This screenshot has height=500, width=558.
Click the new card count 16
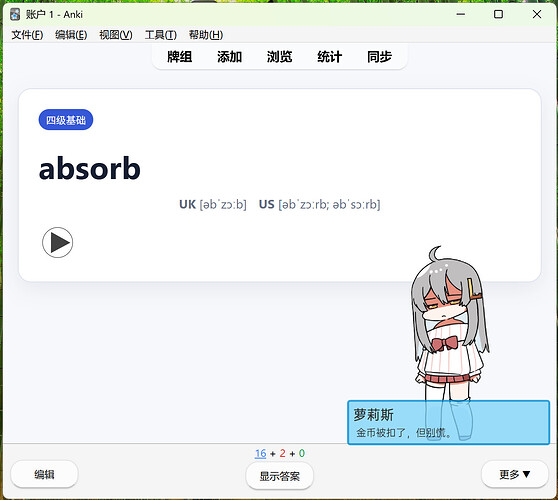[x=260, y=453]
